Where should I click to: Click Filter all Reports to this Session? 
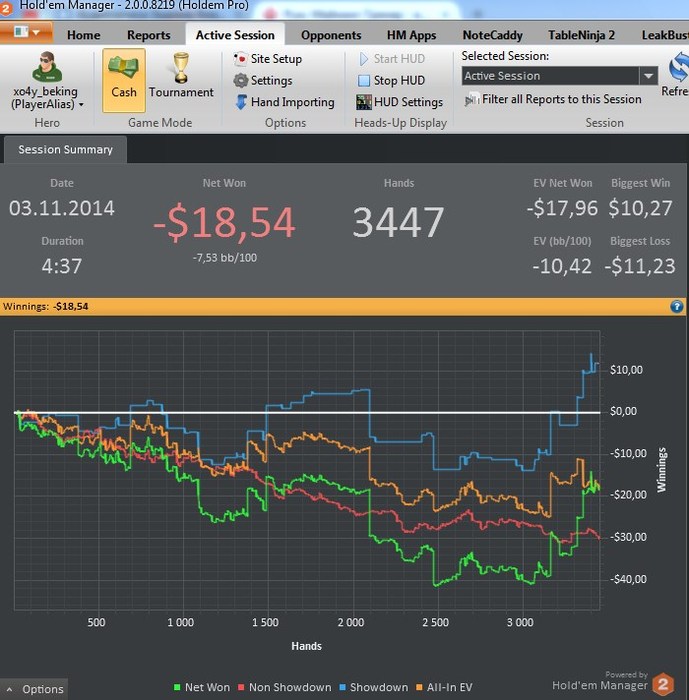[553, 100]
